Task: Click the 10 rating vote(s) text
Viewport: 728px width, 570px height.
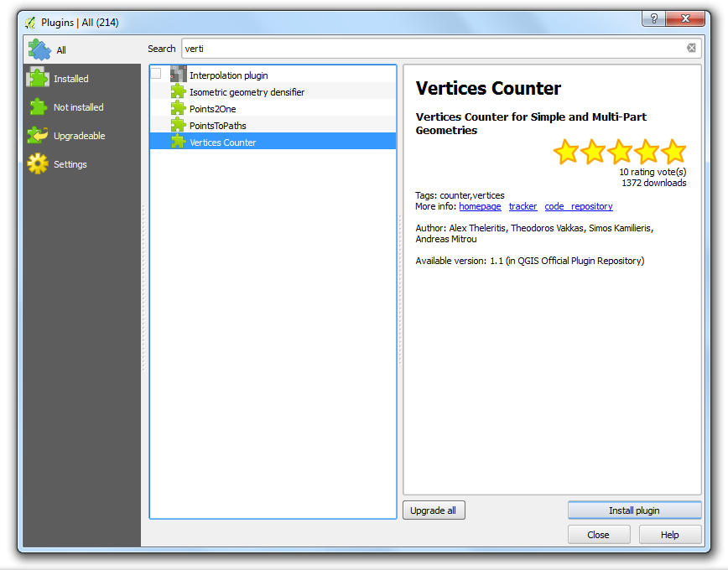Action: pos(653,172)
